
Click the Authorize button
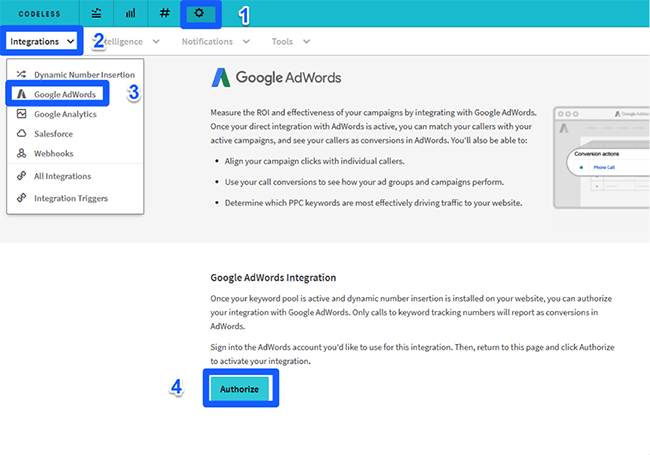(x=240, y=389)
